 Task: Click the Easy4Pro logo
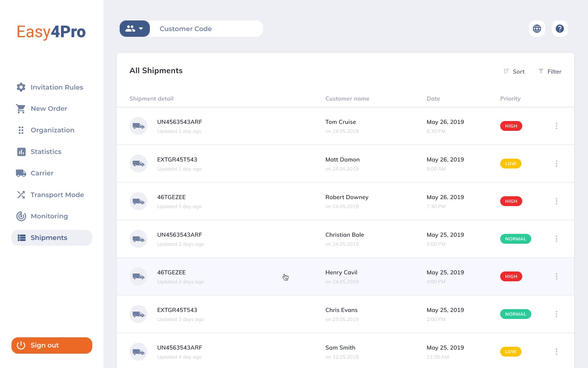pos(51,32)
